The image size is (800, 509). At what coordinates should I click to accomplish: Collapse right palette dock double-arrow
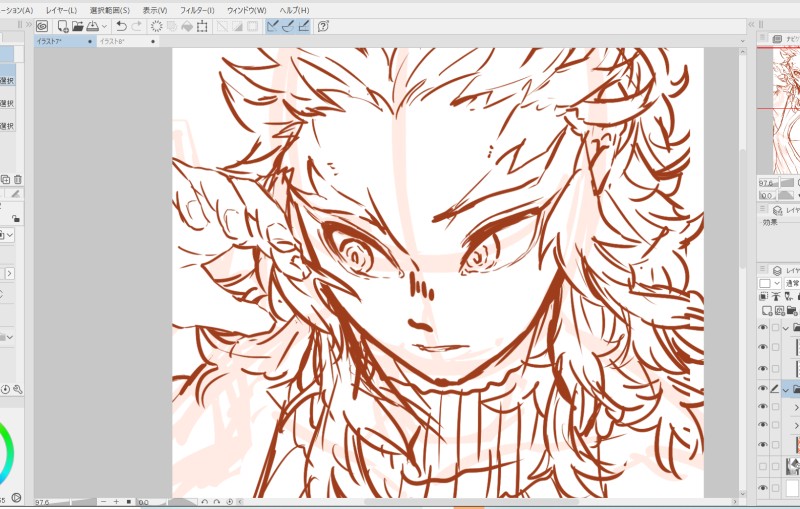tap(751, 24)
